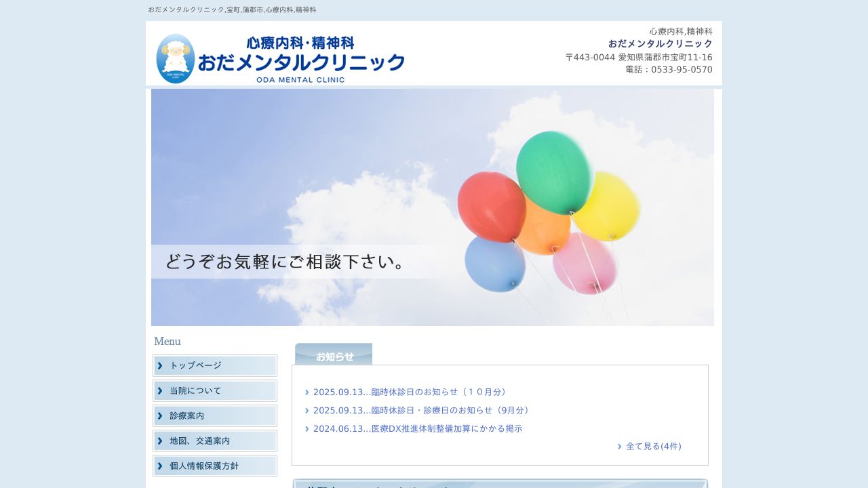Open the トップページ menu entry
868x488 pixels.
coord(195,365)
